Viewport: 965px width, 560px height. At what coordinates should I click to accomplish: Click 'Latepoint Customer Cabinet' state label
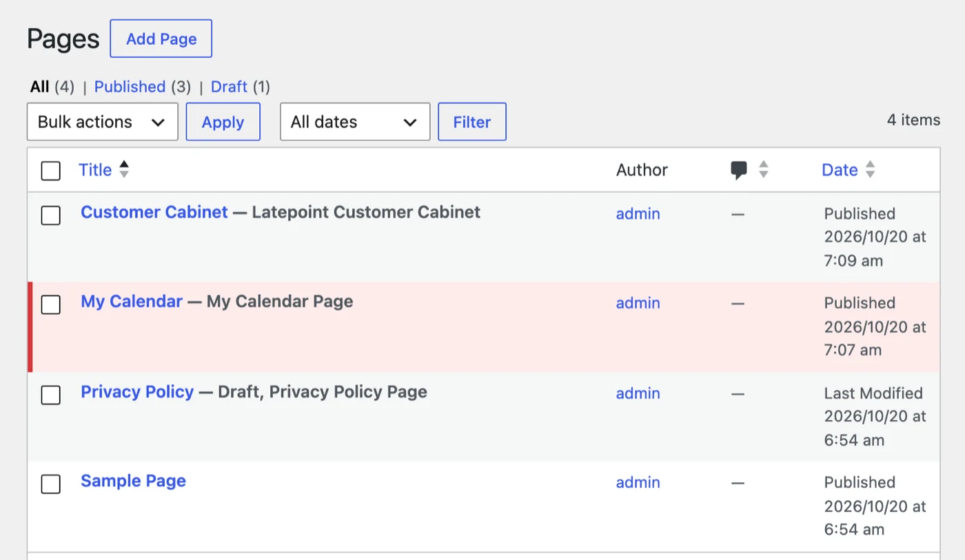(366, 212)
